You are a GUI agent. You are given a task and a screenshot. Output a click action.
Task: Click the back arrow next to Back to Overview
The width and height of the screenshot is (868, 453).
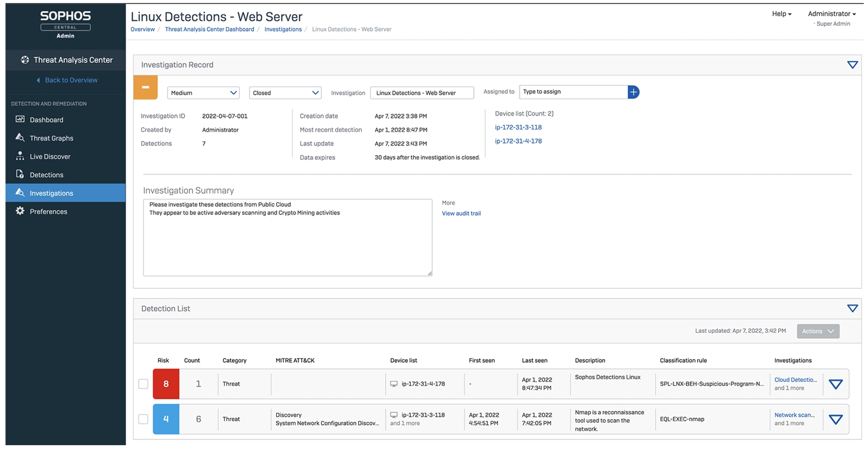click(x=38, y=80)
